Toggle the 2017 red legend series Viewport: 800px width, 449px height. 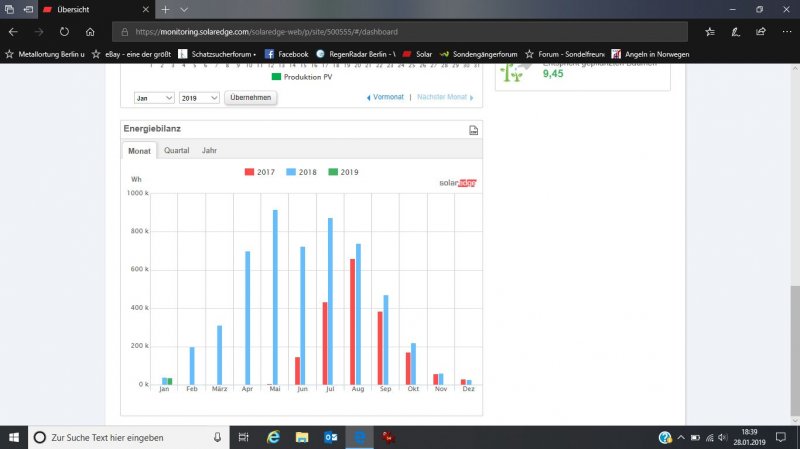pyautogui.click(x=260, y=172)
